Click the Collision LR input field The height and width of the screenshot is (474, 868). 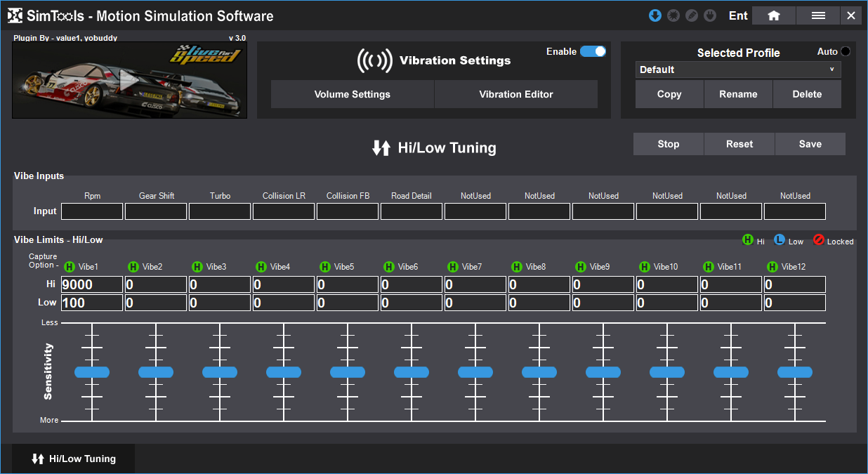pos(284,211)
